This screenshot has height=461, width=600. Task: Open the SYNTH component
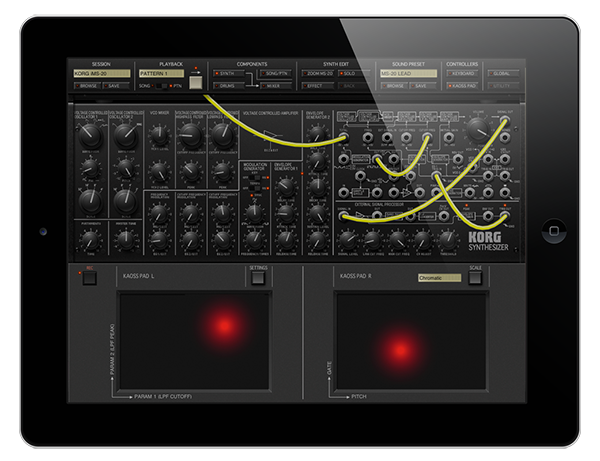tap(228, 73)
